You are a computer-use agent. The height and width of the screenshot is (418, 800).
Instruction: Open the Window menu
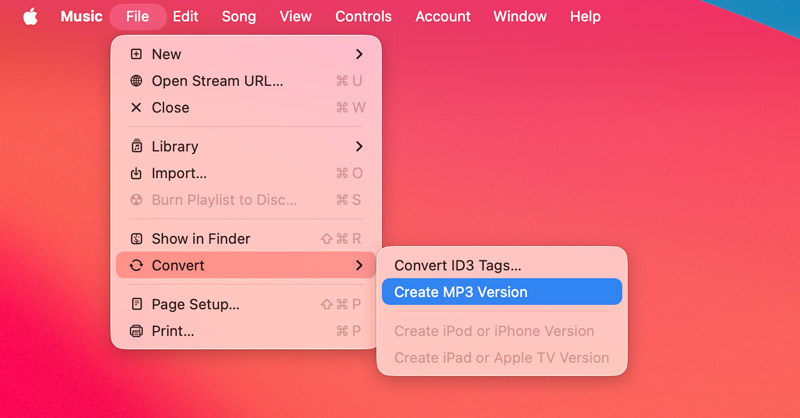coord(520,16)
